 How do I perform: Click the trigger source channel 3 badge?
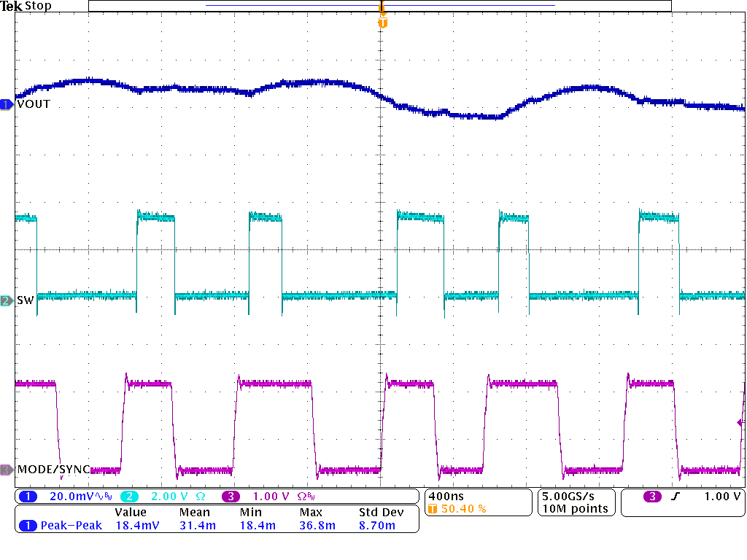(x=652, y=497)
